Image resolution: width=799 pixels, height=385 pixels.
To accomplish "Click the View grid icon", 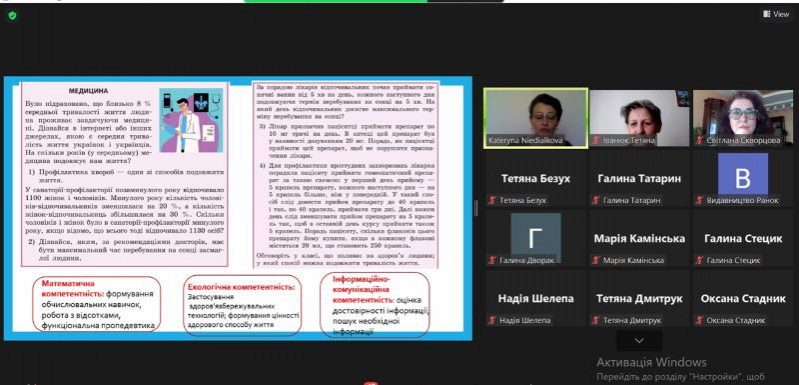I will (x=767, y=14).
